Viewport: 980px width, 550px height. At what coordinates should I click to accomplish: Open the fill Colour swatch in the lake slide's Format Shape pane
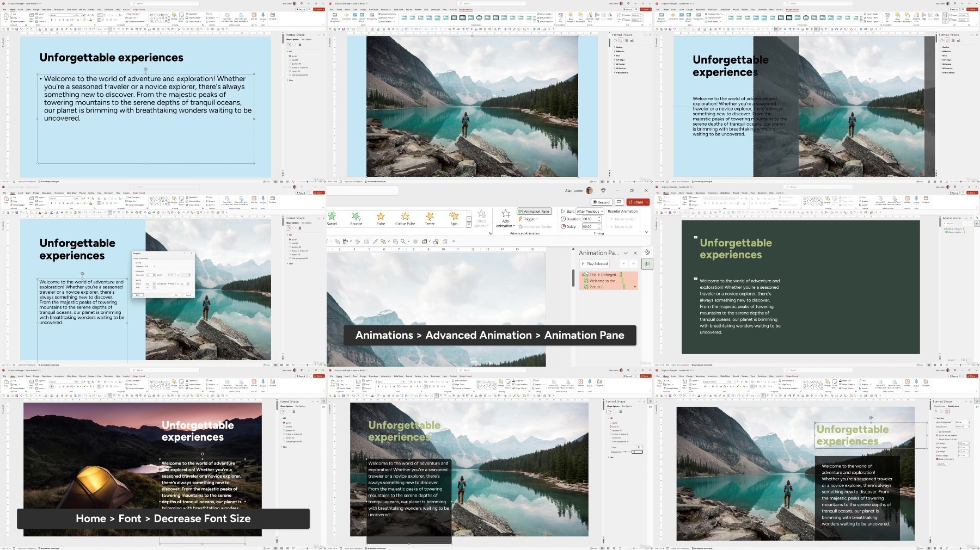639,447
